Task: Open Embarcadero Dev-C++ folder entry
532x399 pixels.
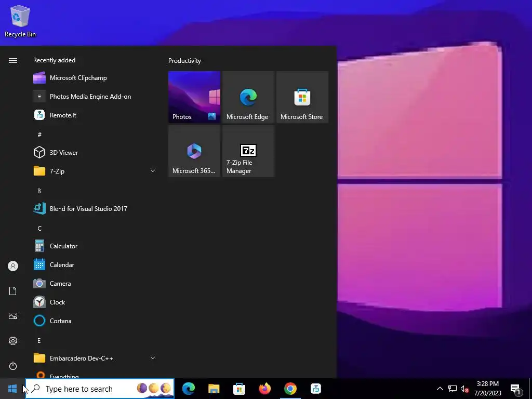Action: click(95, 358)
